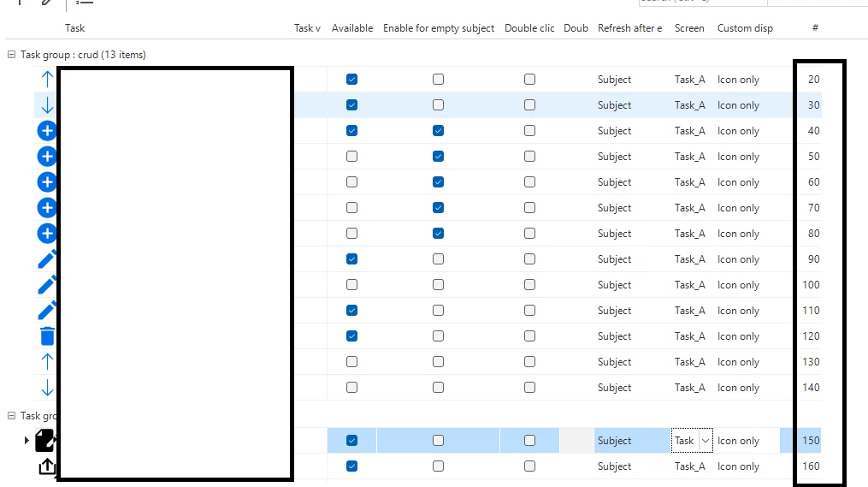Click the order number 150 cell
Screen dimensions: 868x487
(811, 441)
